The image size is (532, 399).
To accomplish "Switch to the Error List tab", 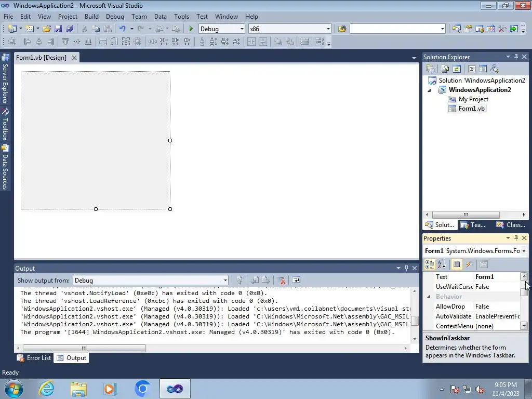I will (34, 358).
